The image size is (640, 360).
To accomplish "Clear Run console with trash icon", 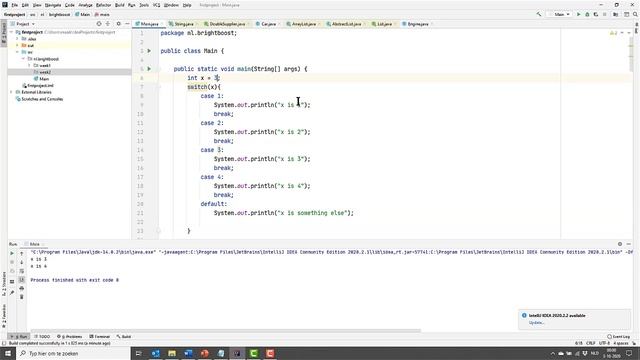I will coord(22,297).
